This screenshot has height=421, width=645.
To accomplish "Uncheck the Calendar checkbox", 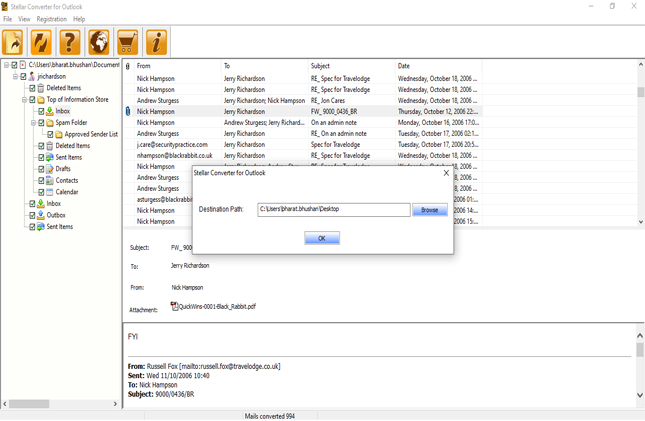I will 41,192.
